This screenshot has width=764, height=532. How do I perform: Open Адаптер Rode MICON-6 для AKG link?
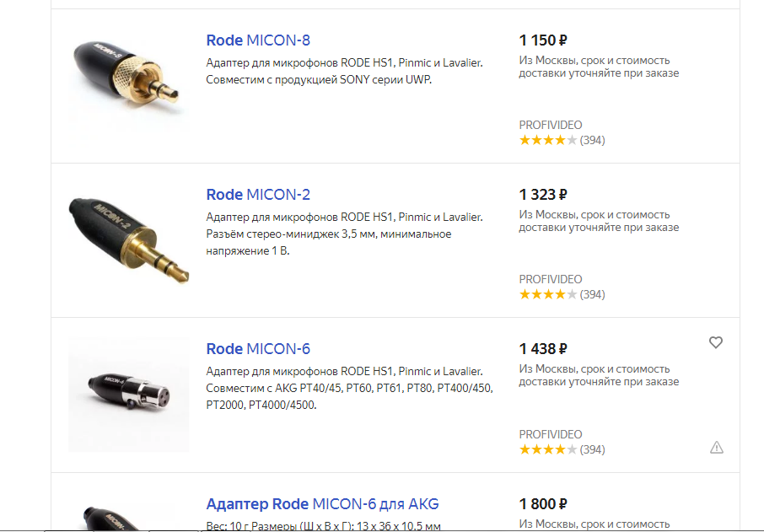(322, 503)
